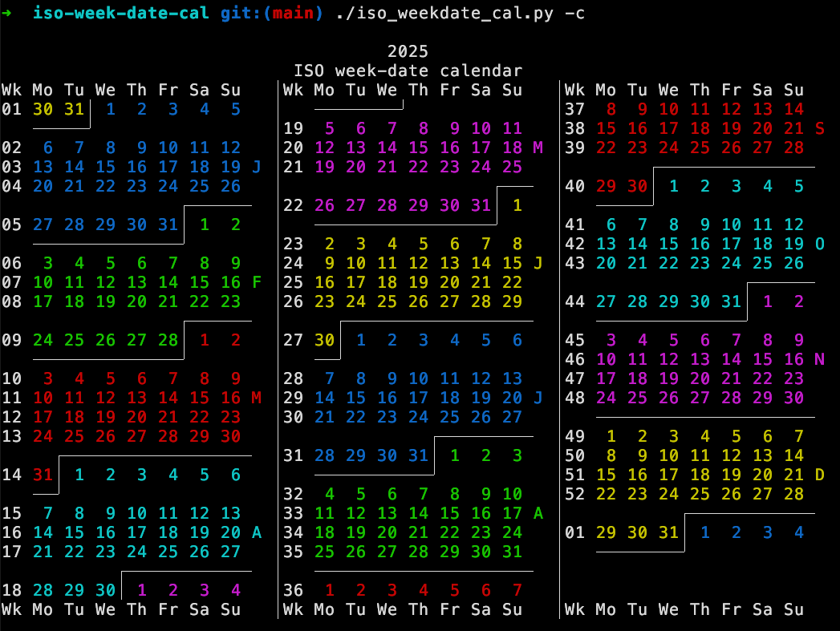Click the 'F' February marker beside week 07
Screen dimensions: 840x631
[255, 282]
